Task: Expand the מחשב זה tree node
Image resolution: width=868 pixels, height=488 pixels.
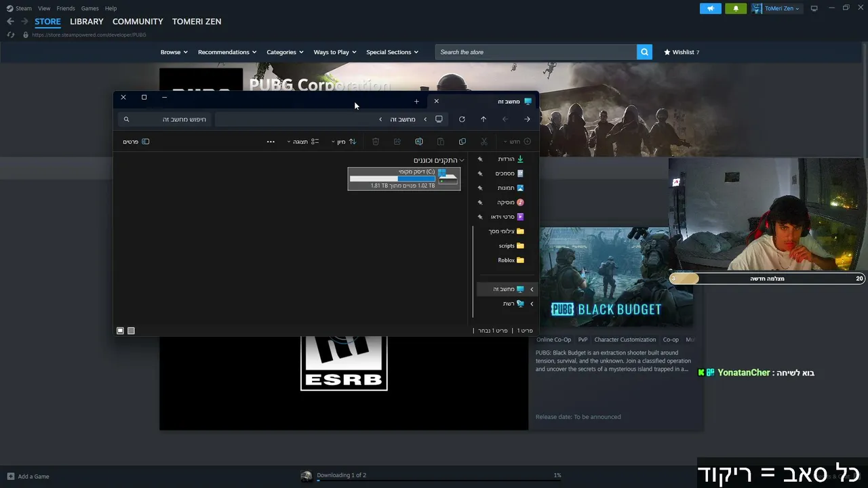Action: pos(532,289)
